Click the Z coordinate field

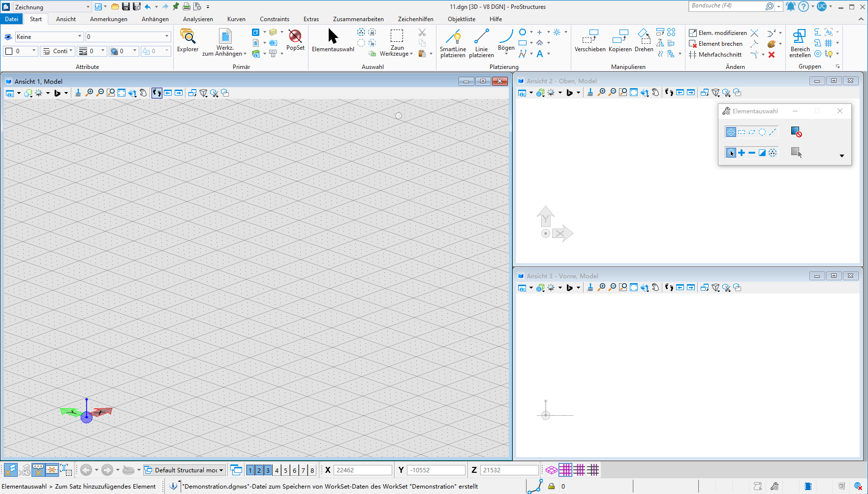point(509,470)
